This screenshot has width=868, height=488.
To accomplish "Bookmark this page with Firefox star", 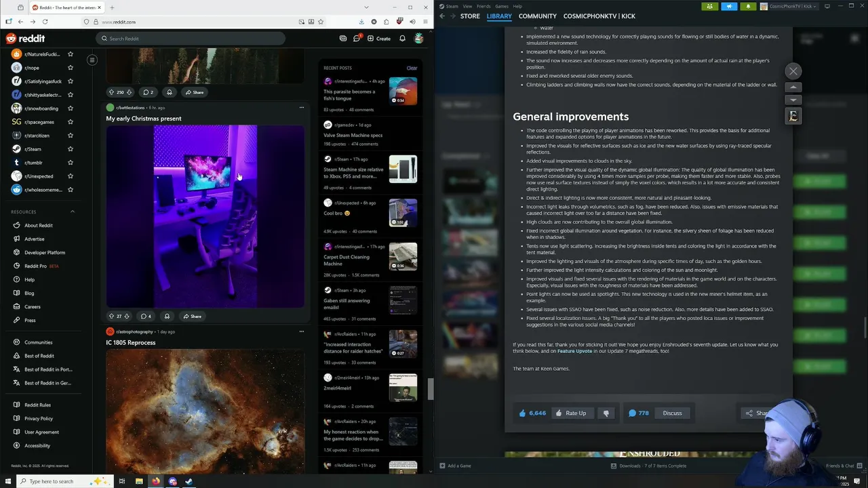I will [321, 22].
